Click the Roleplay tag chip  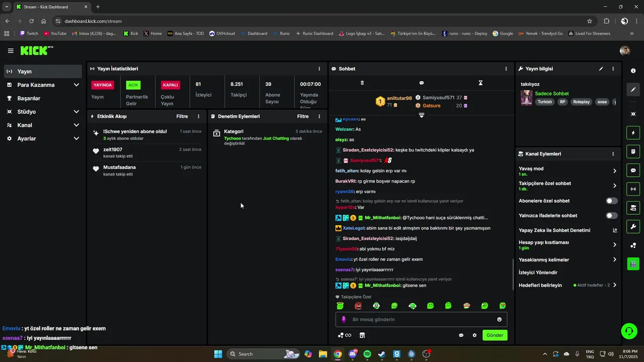tap(581, 102)
